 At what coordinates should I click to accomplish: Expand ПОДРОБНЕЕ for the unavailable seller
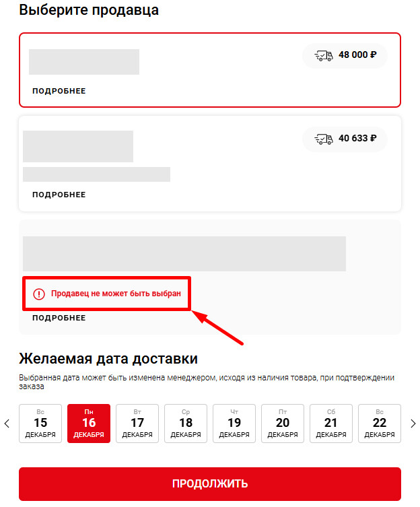tap(59, 318)
